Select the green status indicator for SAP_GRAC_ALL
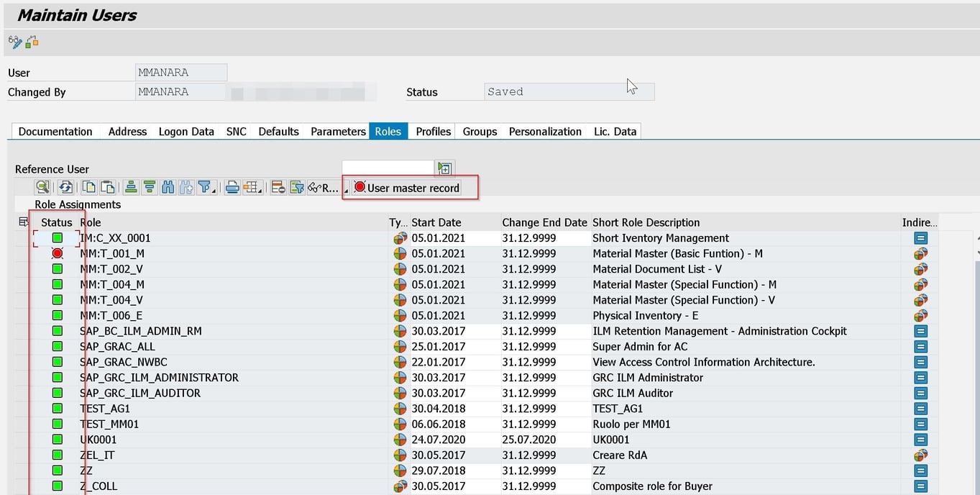This screenshot has height=495, width=980. [x=57, y=346]
